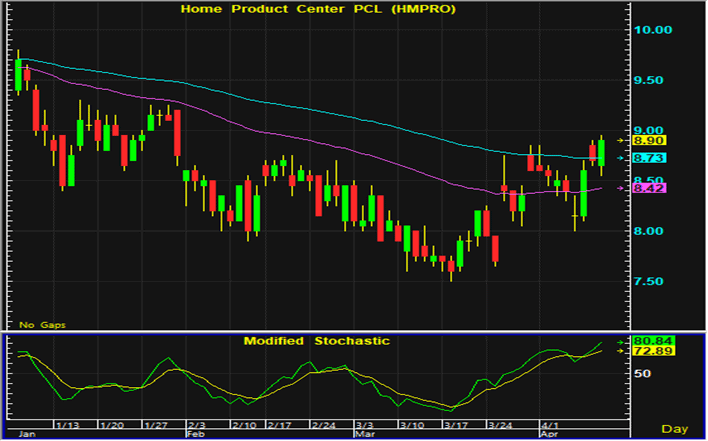Click the divider between price and stochastic panels
Image resolution: width=708 pixels, height=441 pixels.
coord(320,332)
